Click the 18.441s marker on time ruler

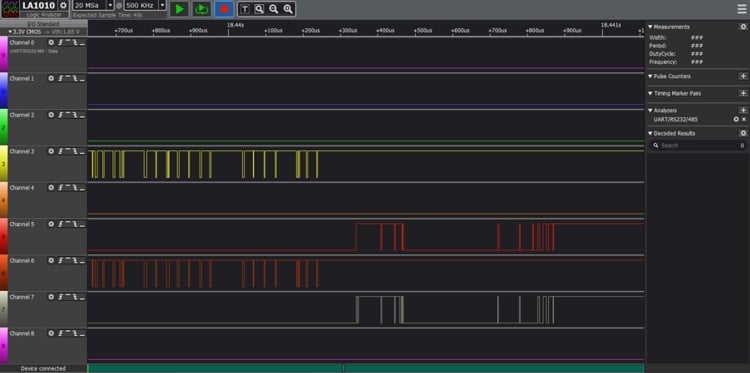[611, 25]
